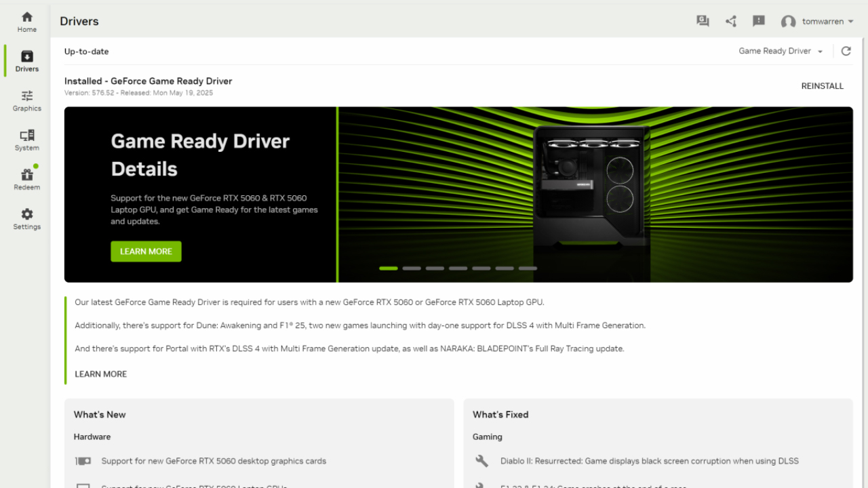Open the notifications alert icon
This screenshot has width=868, height=488.
point(759,21)
